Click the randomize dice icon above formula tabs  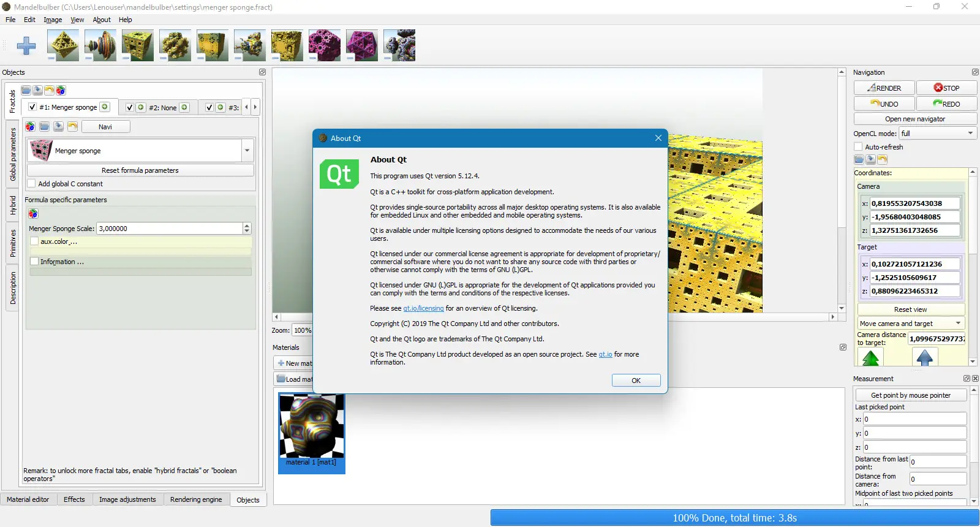point(61,91)
